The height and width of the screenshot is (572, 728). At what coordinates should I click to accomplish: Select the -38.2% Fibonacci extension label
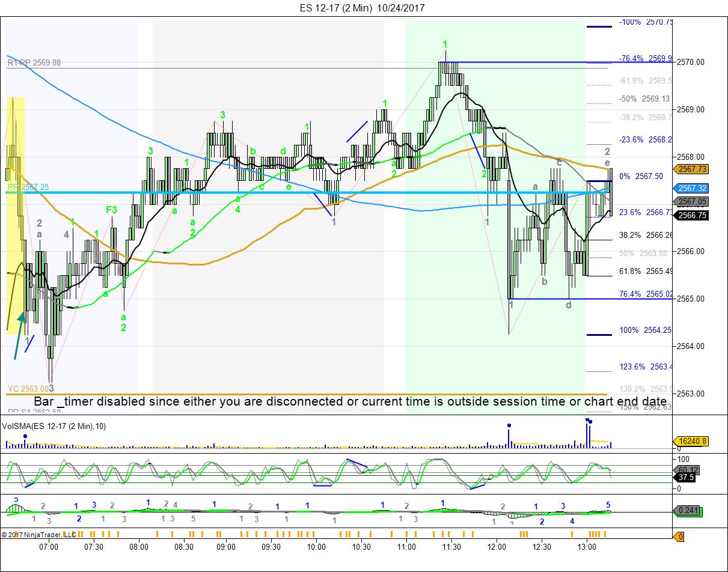pos(646,117)
